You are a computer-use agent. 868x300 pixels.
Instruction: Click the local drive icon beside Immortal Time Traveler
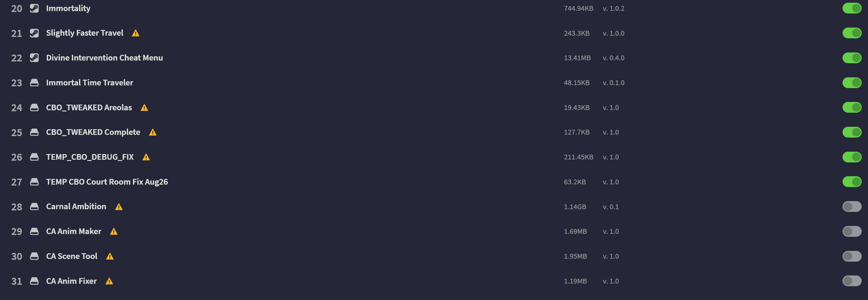(x=34, y=83)
